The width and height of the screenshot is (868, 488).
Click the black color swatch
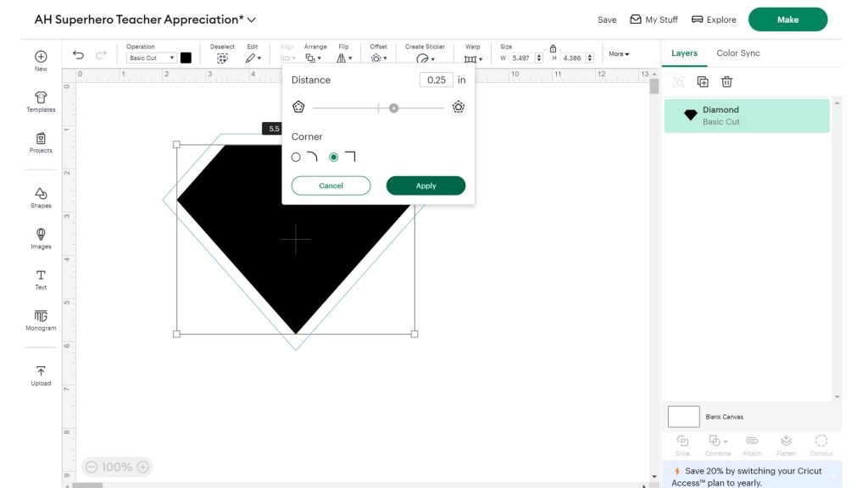click(x=186, y=58)
